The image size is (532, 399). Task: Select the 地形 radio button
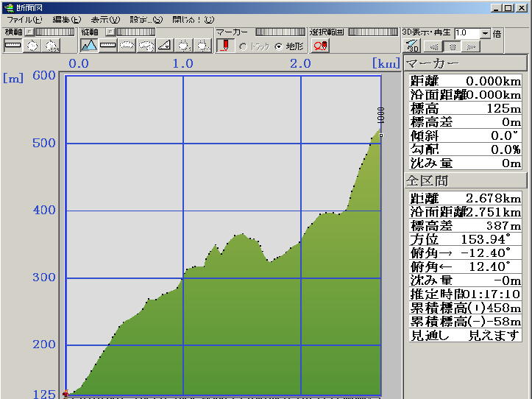pos(279,46)
